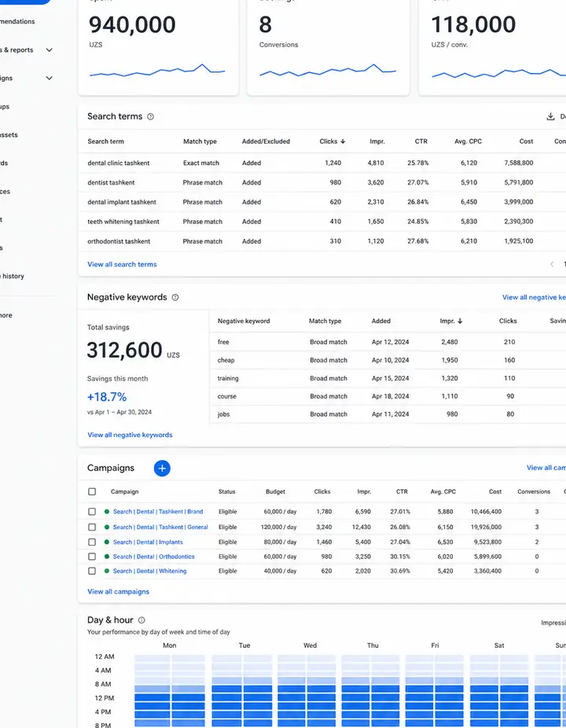The height and width of the screenshot is (728, 566).
Task: Click the blue add campaign plus button
Action: tap(162, 468)
